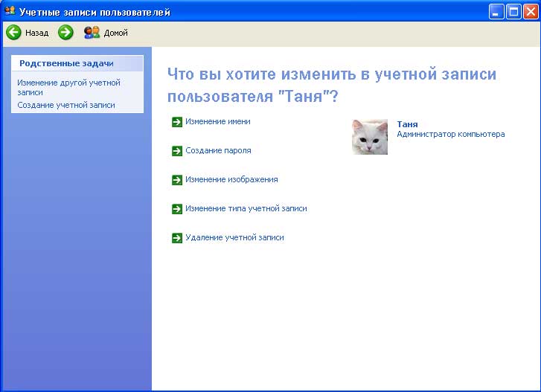Image resolution: width=541 pixels, height=392 pixels.
Task: Click the title bar user accounts icon
Action: (10, 11)
